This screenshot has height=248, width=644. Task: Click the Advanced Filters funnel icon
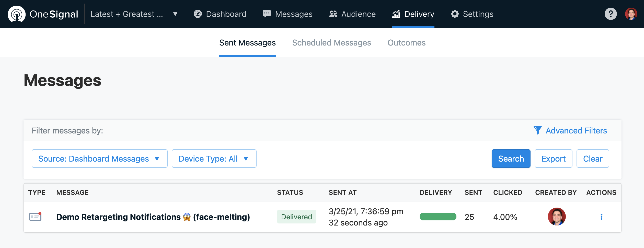(537, 130)
